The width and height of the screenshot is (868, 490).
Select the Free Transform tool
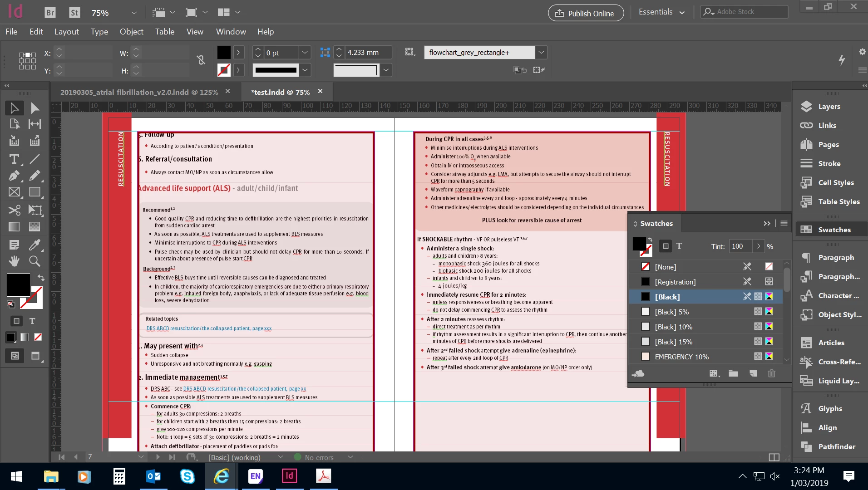[35, 210]
